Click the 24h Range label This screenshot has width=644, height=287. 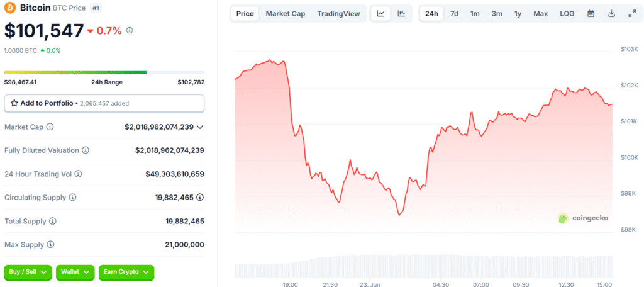pyautogui.click(x=107, y=82)
